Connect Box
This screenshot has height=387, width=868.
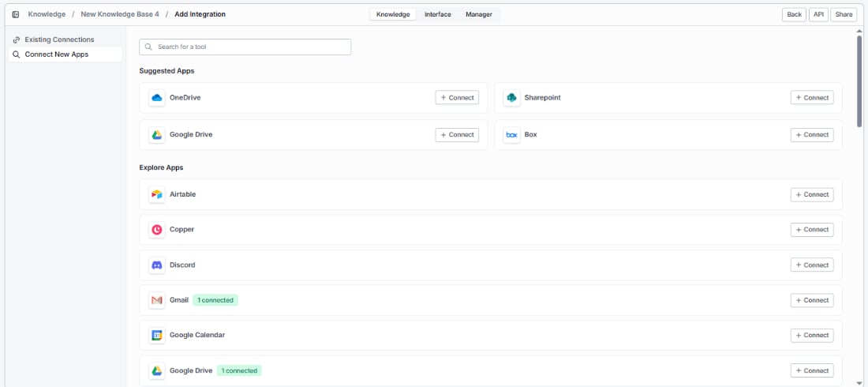811,135
